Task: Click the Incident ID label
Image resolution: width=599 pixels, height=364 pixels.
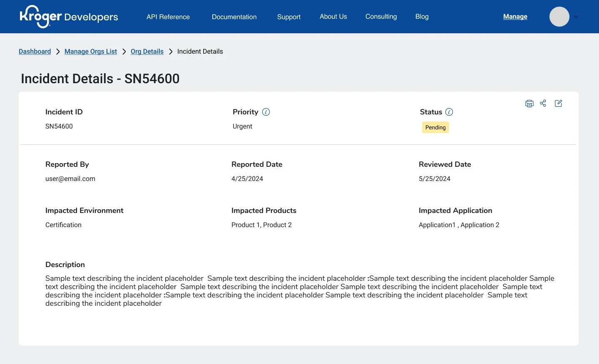Action: tap(64, 112)
